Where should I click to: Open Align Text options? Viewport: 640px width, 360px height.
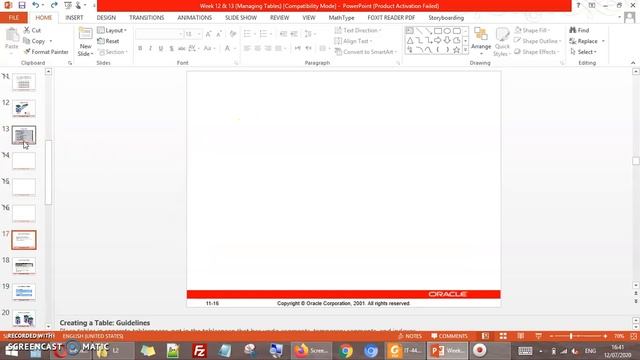pos(353,41)
